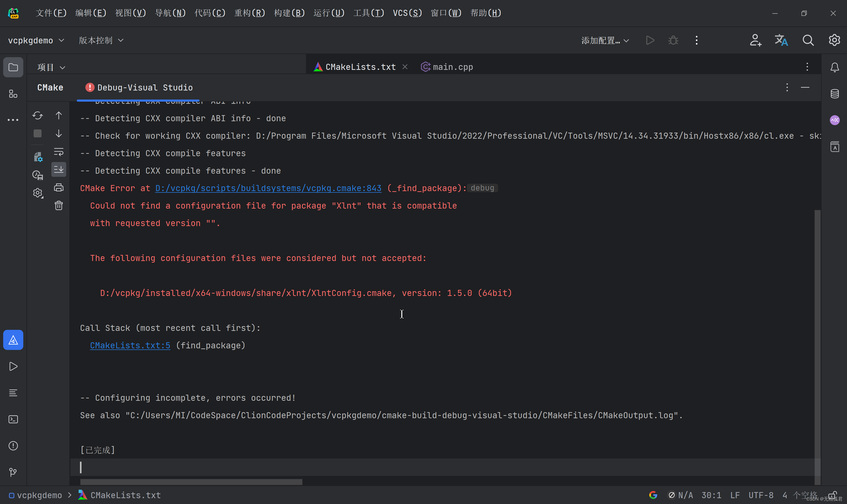The width and height of the screenshot is (847, 504).
Task: Click the Reload CMake project icon
Action: [37, 115]
